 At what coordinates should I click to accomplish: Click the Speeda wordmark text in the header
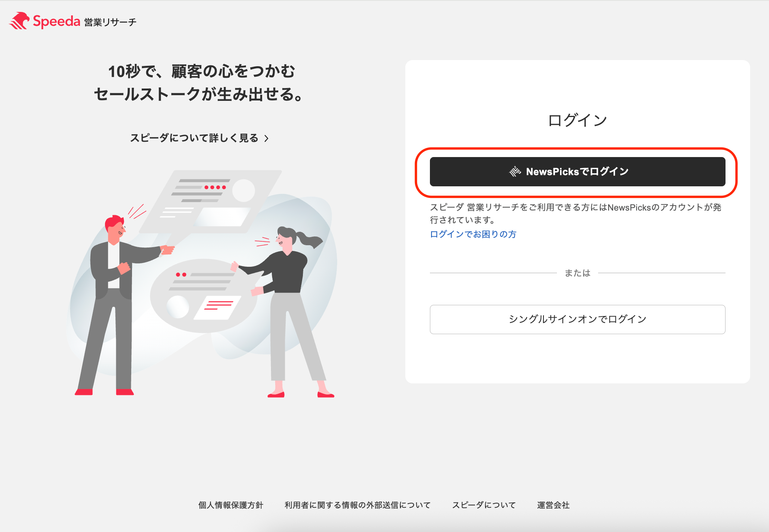click(57, 21)
